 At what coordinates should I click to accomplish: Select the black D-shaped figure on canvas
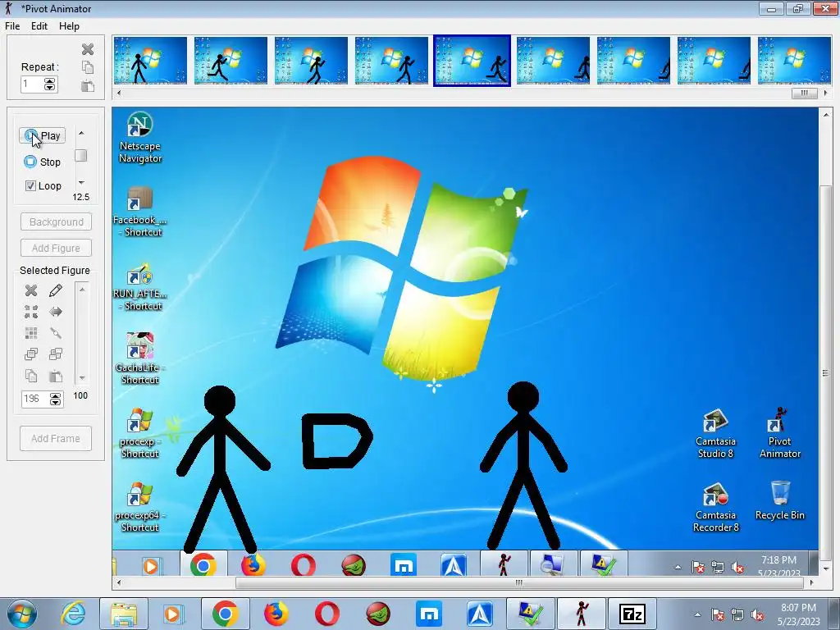pos(336,441)
